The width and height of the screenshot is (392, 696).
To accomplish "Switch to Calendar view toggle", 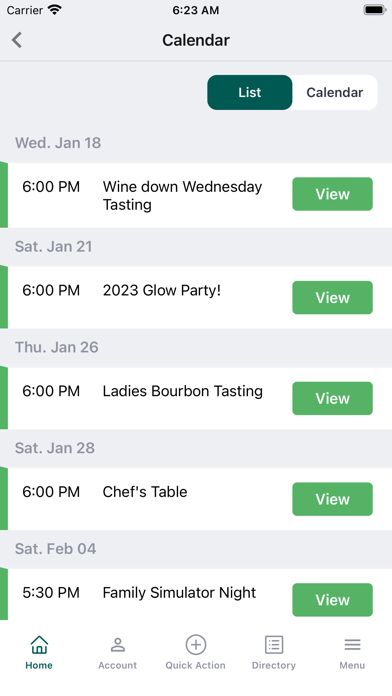I will 335,92.
